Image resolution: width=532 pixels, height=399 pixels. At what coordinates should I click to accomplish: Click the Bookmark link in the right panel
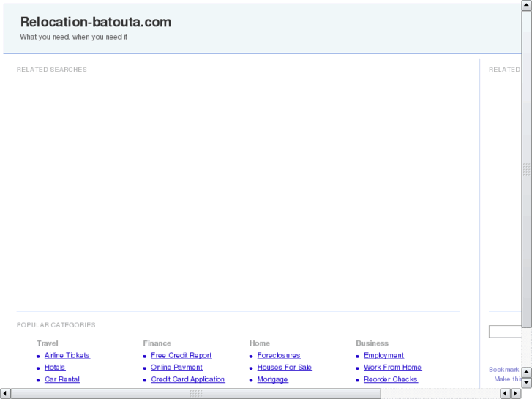coord(504,369)
